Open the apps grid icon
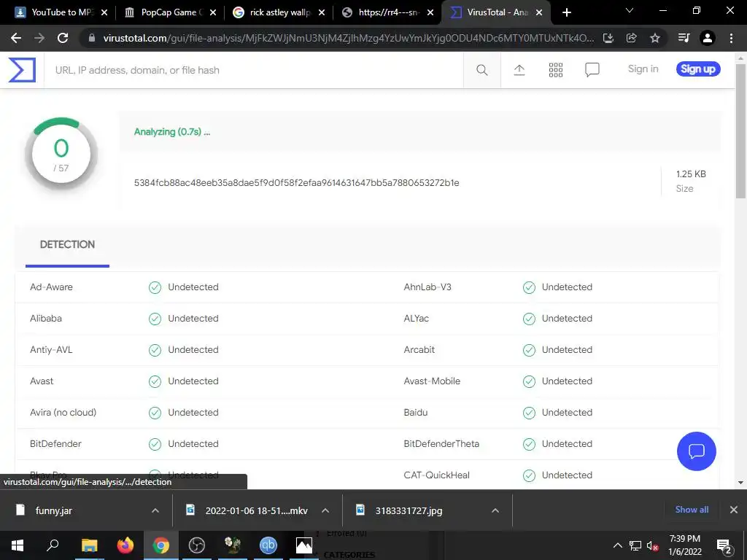 (x=555, y=70)
